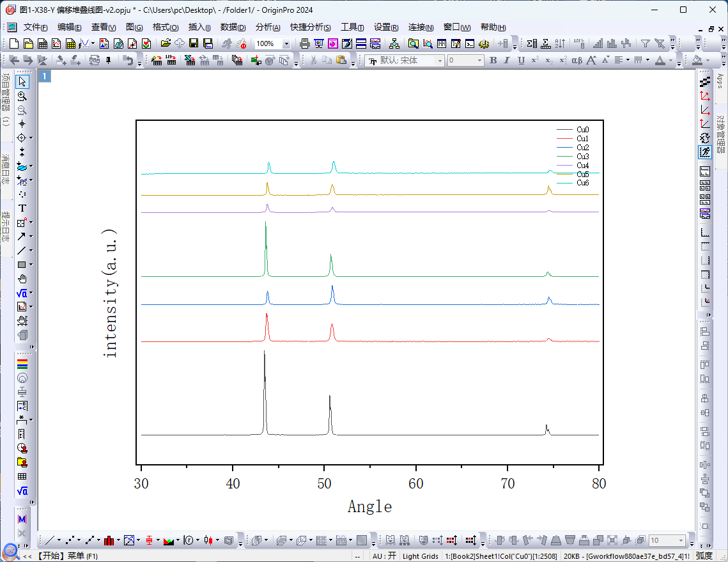Expand the Arrow tool dropdown

(x=31, y=237)
